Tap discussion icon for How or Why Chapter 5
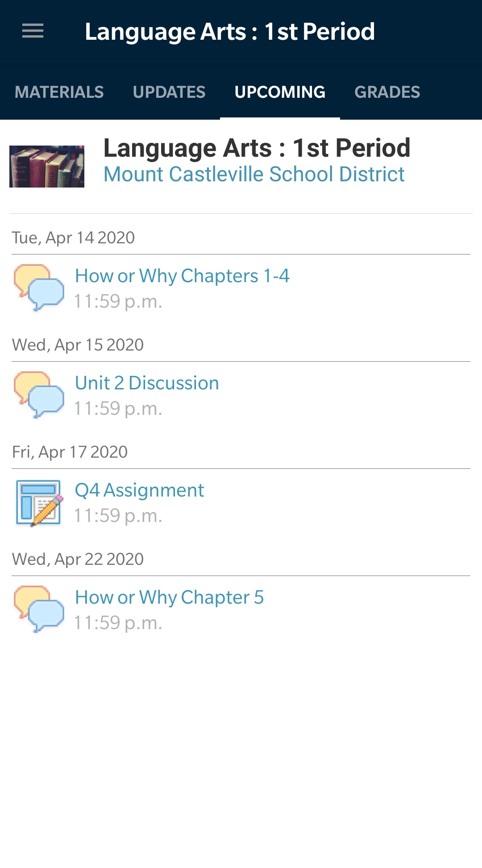This screenshot has width=482, height=868. pyautogui.click(x=39, y=609)
